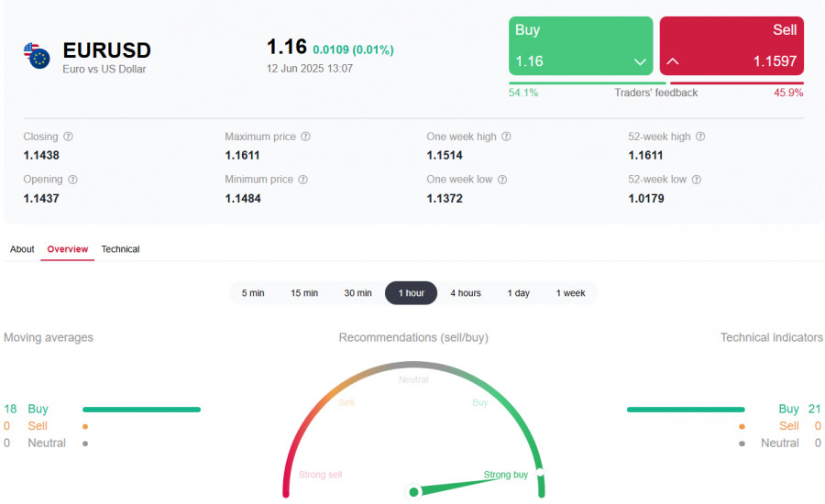Select the Overview tab

[x=67, y=249]
